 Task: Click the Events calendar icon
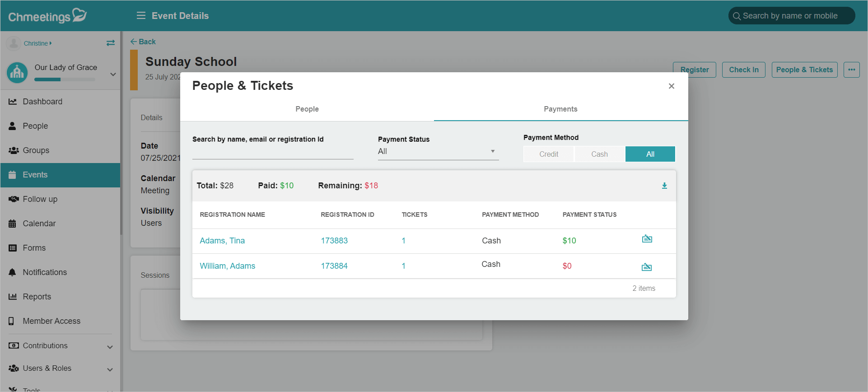click(13, 175)
